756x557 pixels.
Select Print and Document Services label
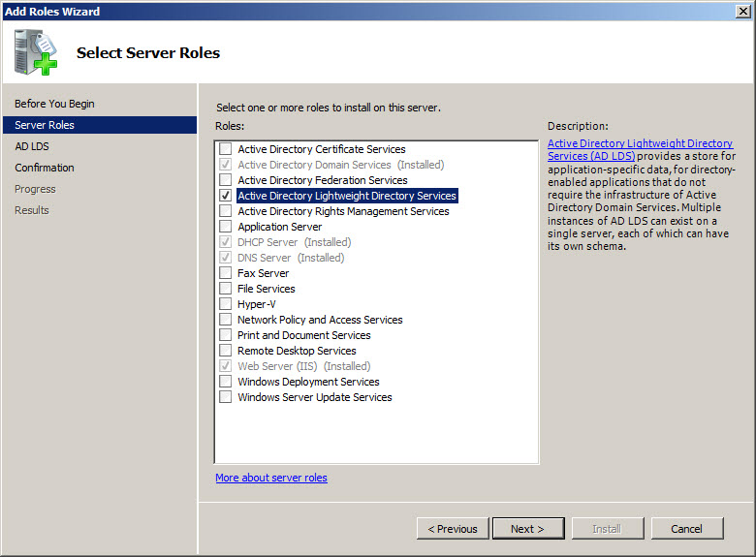[303, 335]
